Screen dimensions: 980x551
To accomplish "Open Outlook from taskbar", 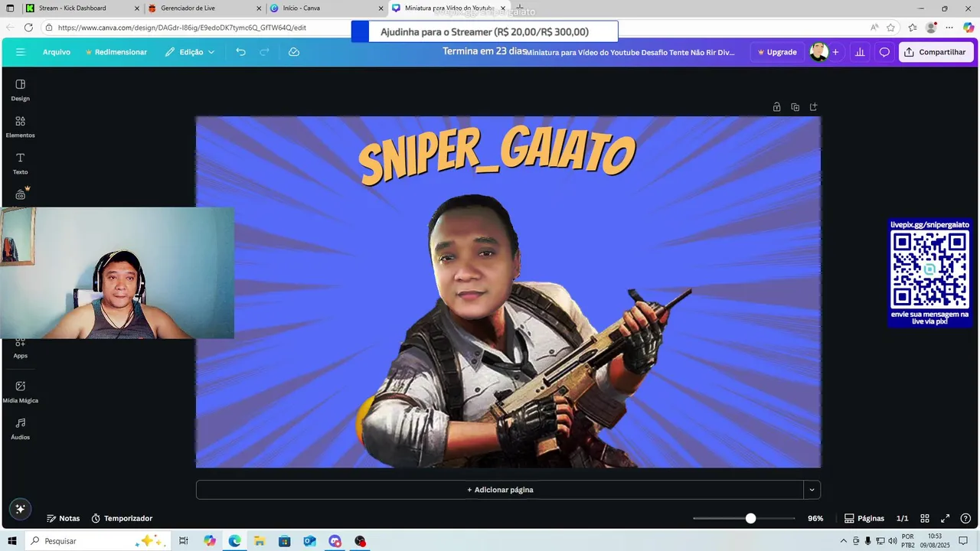I will (x=309, y=541).
